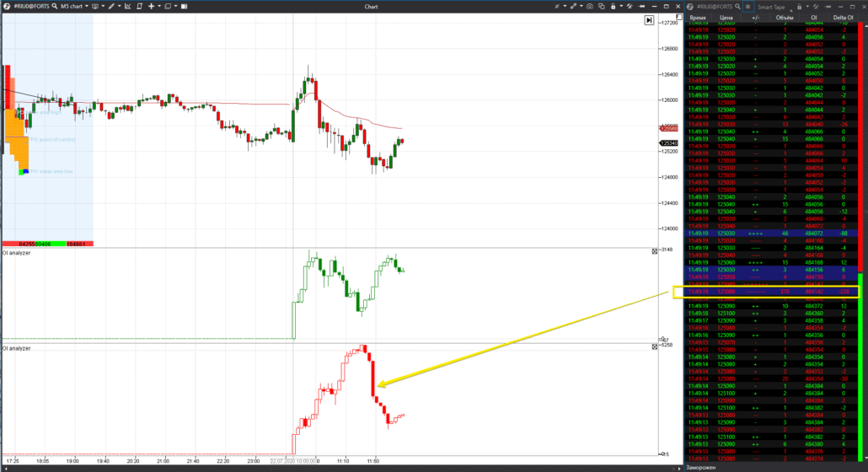Click the Smart Tape title label
The height and width of the screenshot is (472, 868).
(771, 8)
